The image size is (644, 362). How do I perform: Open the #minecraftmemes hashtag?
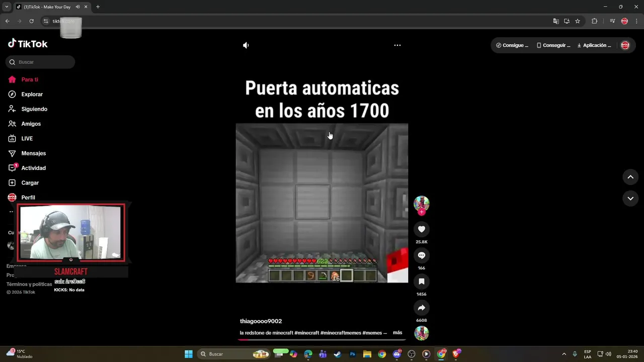340,333
